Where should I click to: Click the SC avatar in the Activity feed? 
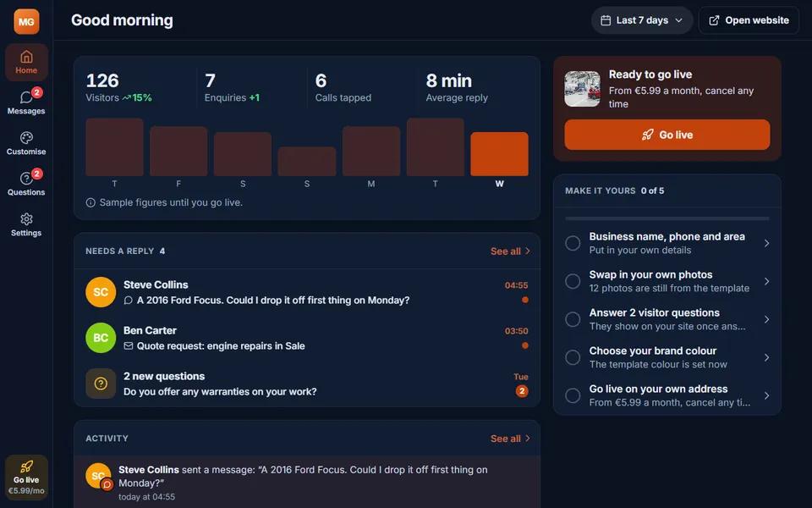[x=98, y=476]
